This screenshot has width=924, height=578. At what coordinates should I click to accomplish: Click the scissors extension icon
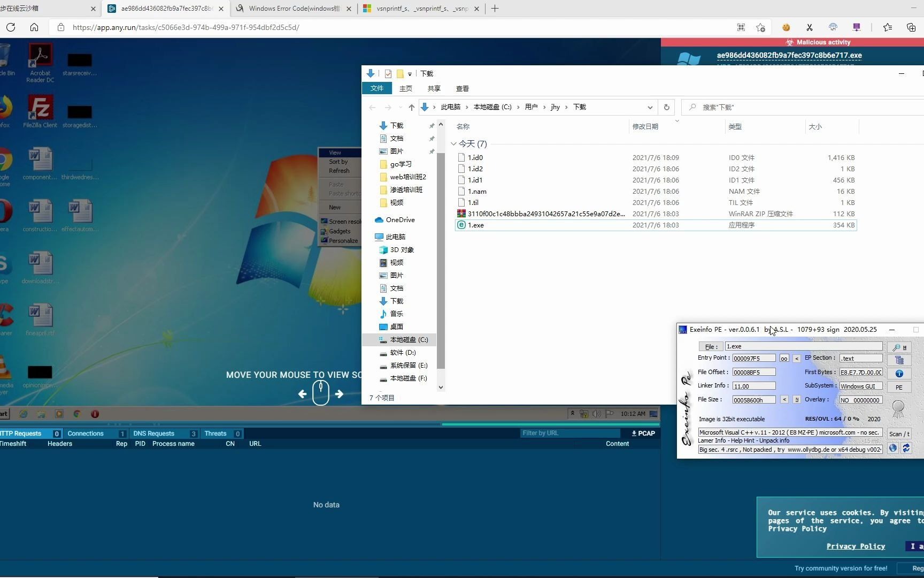coord(810,27)
